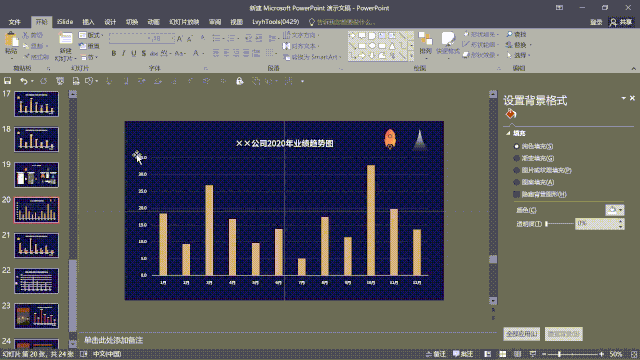Click the Cut scissors icon
The image size is (640, 360).
[26, 35]
